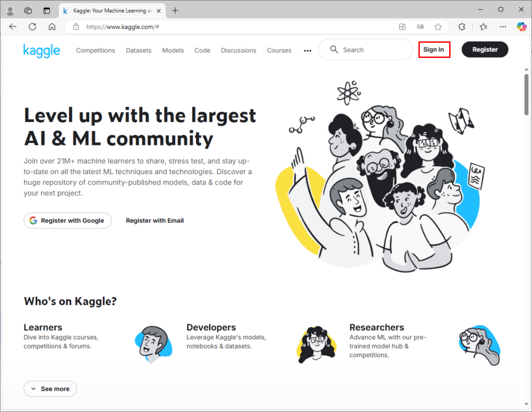Add this page to favorites with the star

coord(438,26)
